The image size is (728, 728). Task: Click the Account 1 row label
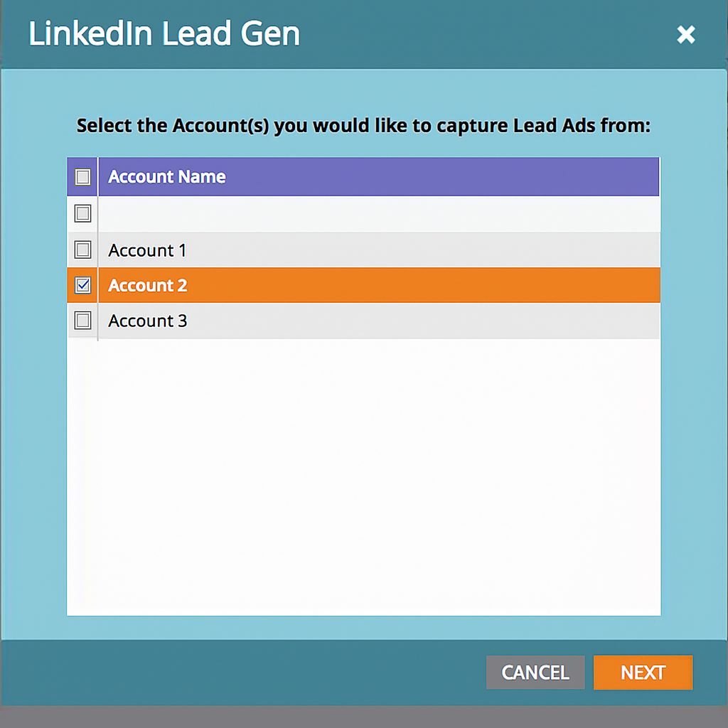point(147,250)
